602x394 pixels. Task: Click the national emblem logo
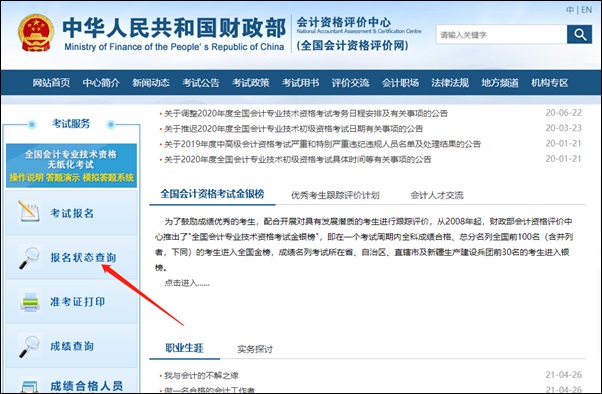(x=36, y=33)
